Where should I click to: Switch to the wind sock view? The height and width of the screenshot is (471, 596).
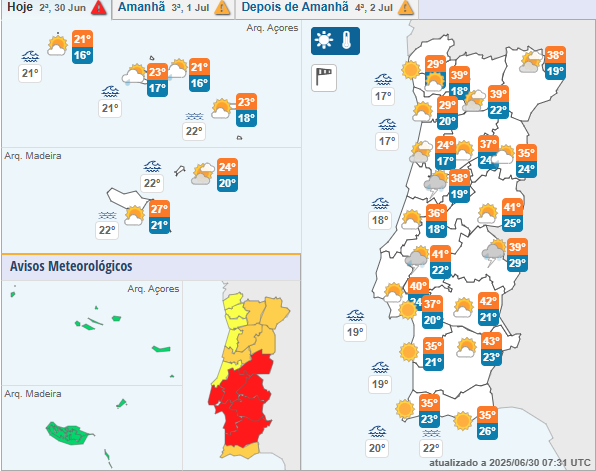click(324, 78)
